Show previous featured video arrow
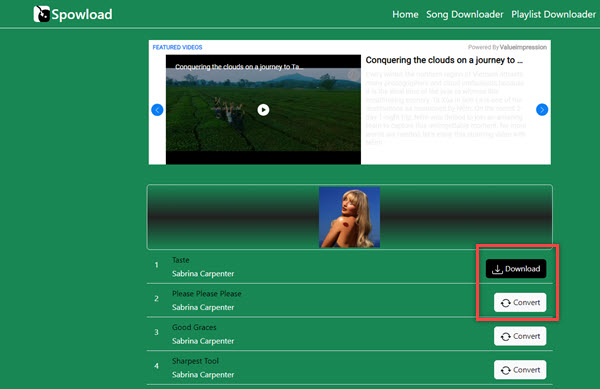The image size is (600, 389). 157,110
